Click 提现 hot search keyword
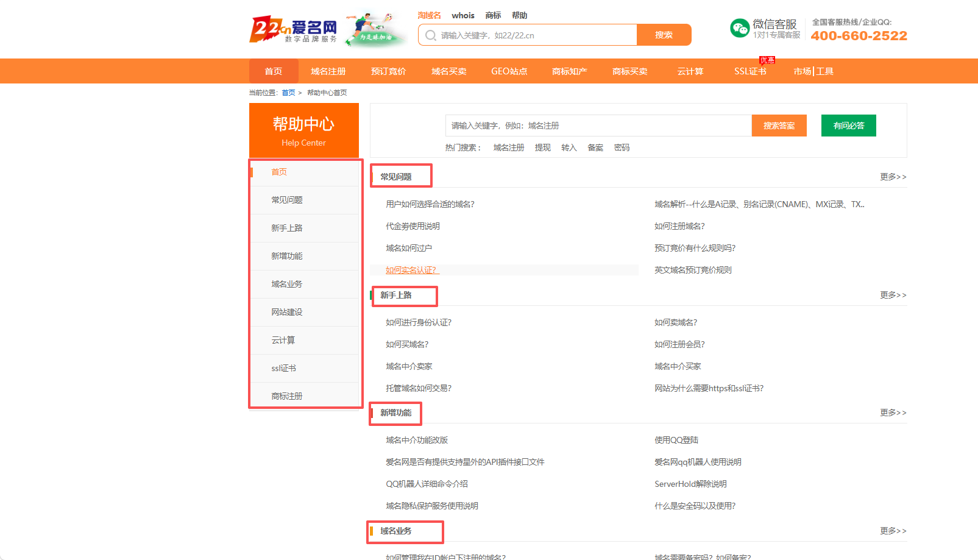This screenshot has width=978, height=560. pyautogui.click(x=542, y=147)
